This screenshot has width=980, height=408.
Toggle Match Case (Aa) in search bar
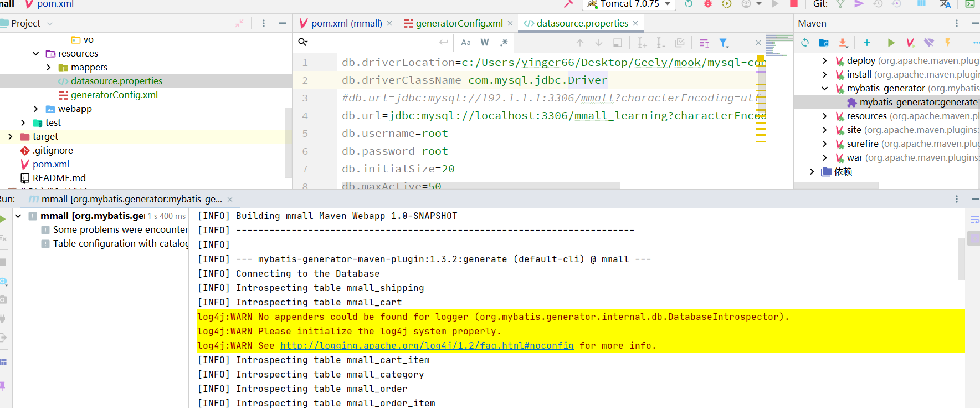pos(466,42)
